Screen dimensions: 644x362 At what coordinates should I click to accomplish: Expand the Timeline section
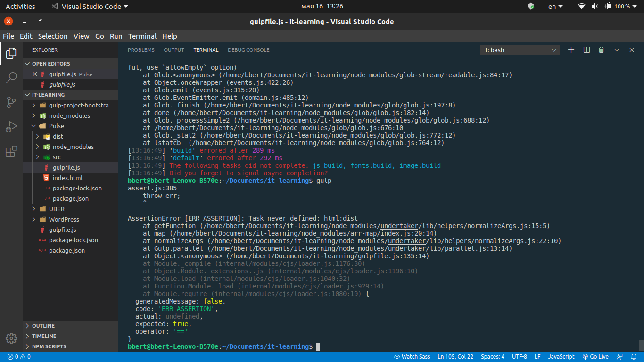(71, 336)
